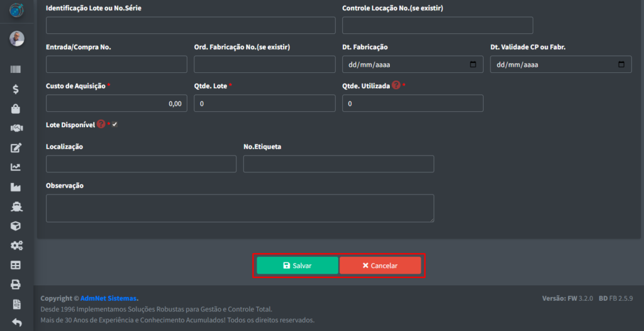Click the printer icon in sidebar
Screen dimensions: 644x331
tap(16, 284)
